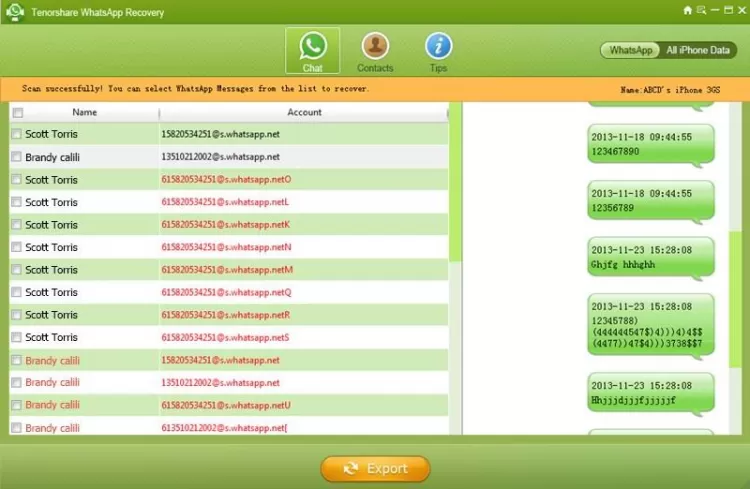
Task: Click account text 615820534251@s.whatsapp.netS
Action: pyautogui.click(x=225, y=337)
